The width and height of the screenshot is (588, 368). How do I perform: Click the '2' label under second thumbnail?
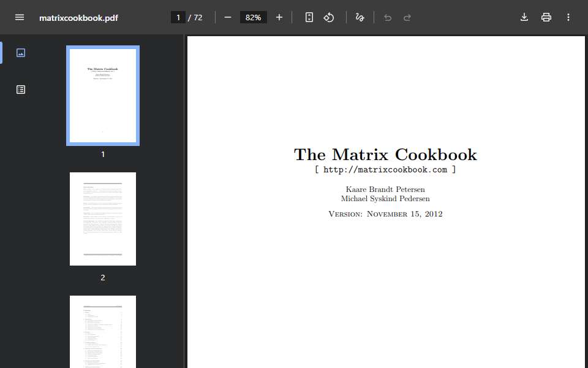(x=103, y=277)
